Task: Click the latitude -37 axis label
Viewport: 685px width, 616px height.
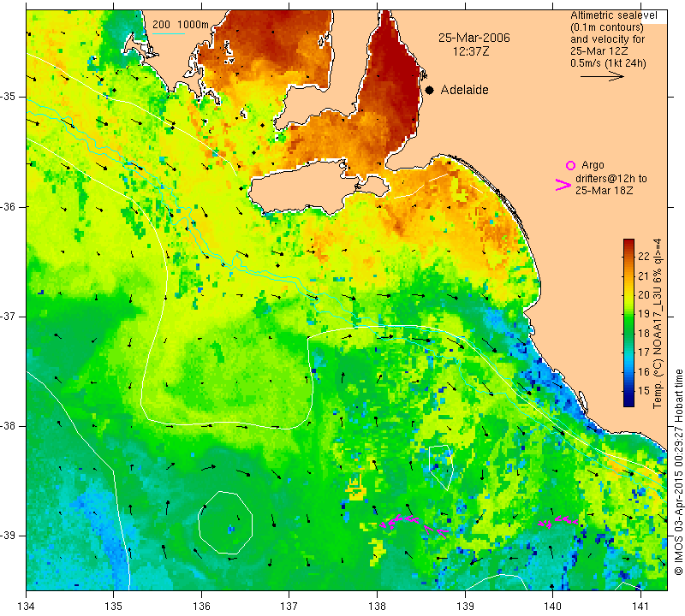Action: coord(9,316)
